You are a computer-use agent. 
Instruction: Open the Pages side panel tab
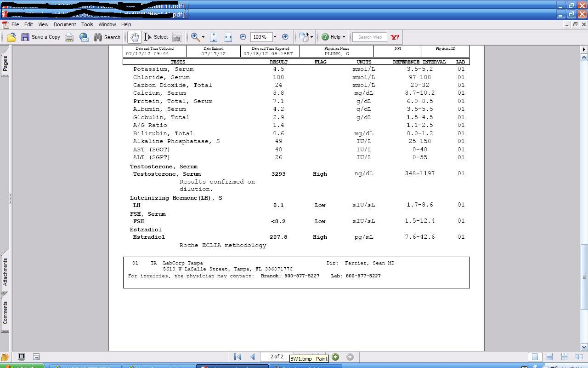[5, 63]
